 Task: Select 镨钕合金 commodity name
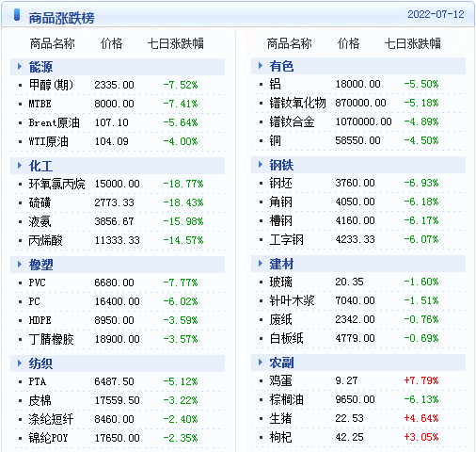pyautogui.click(x=292, y=121)
